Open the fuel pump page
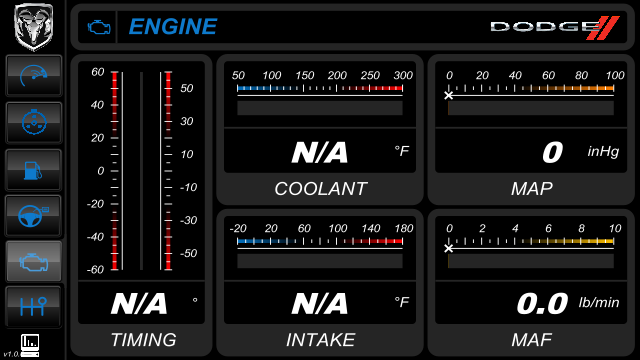The image size is (640, 360). pos(33,169)
